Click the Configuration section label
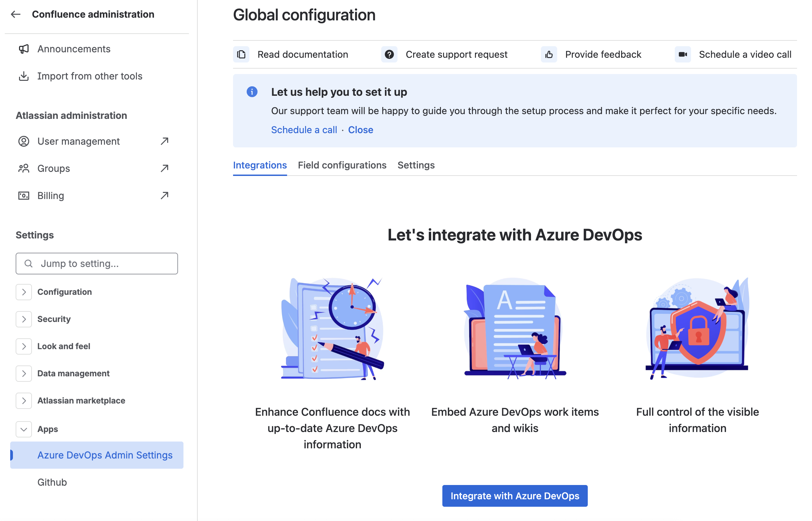812x521 pixels. coord(65,292)
